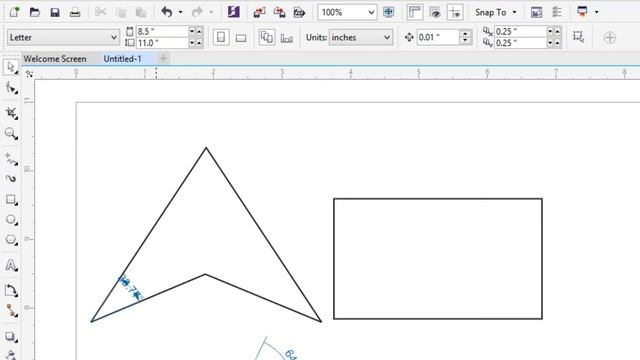The height and width of the screenshot is (360, 640).
Task: Click the Open folder icon
Action: coord(35,12)
